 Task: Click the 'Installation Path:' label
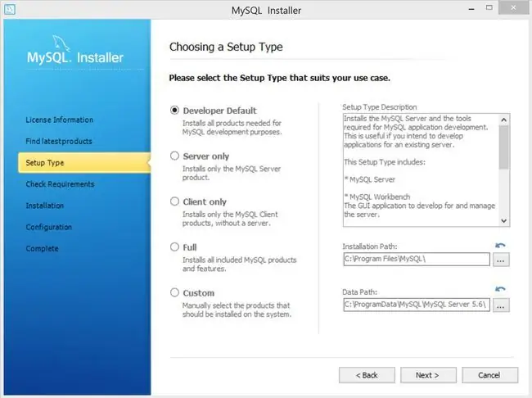[369, 246]
